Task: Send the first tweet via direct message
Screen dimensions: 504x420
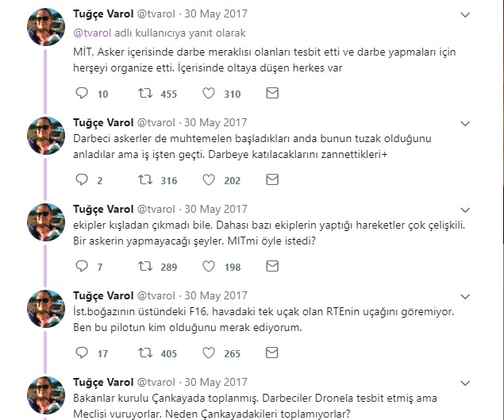Action: [x=272, y=93]
